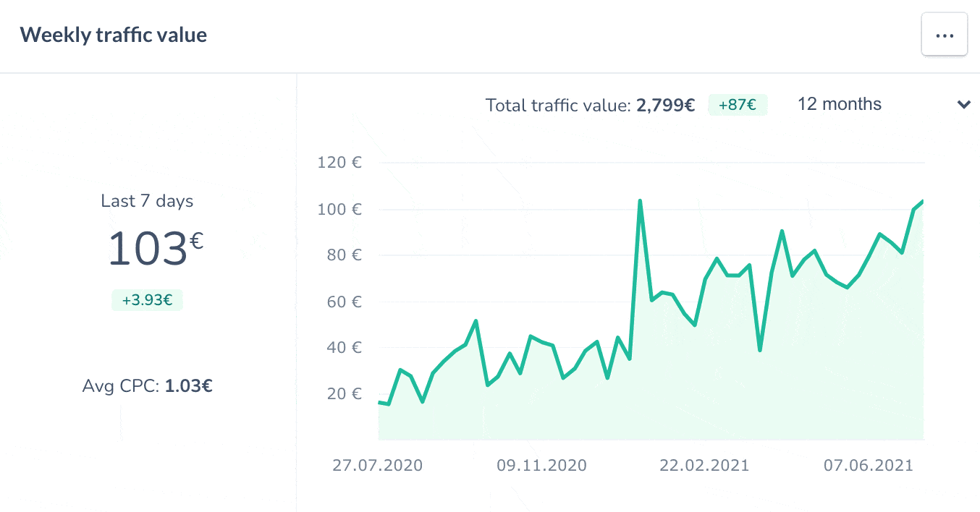The height and width of the screenshot is (512, 980).
Task: Click the 22.02.2021 x-axis date label
Action: pos(704,465)
